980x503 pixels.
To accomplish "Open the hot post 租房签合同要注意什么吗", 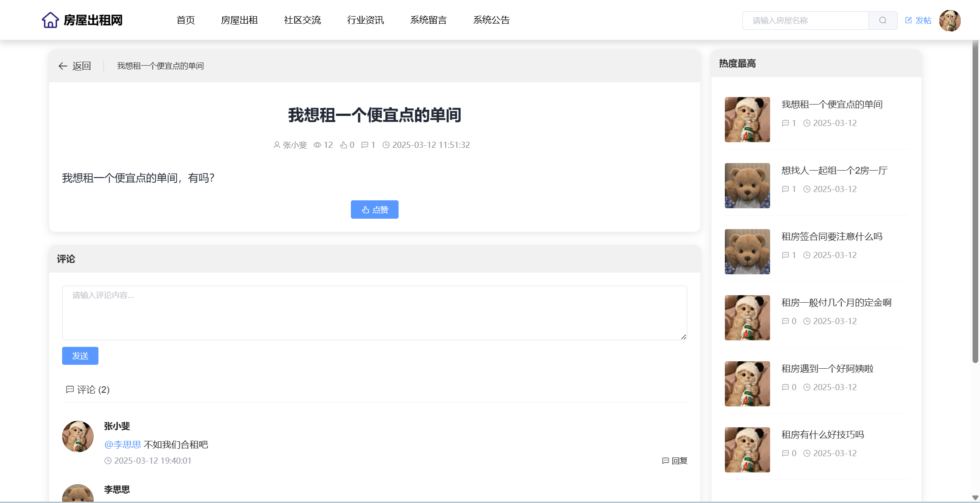I will click(831, 237).
